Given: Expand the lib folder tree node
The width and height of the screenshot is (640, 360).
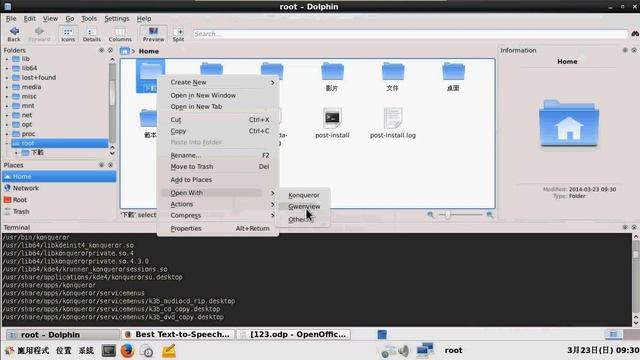Looking at the screenshot, I should 7,59.
